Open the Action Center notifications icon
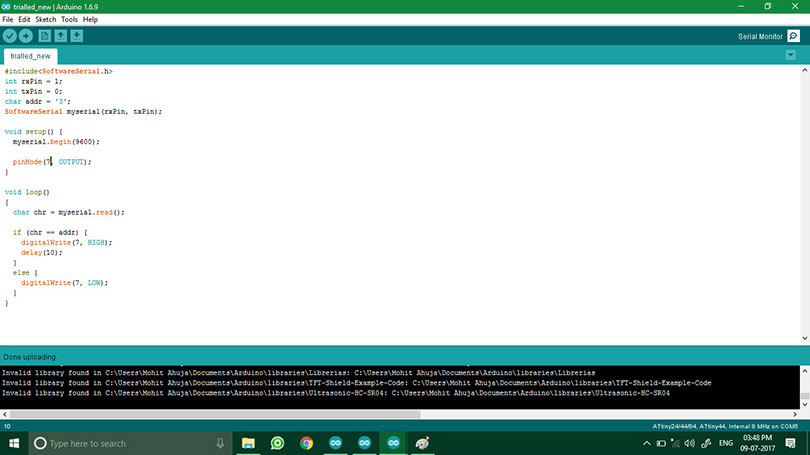The height and width of the screenshot is (455, 810). pyautogui.click(x=790, y=443)
